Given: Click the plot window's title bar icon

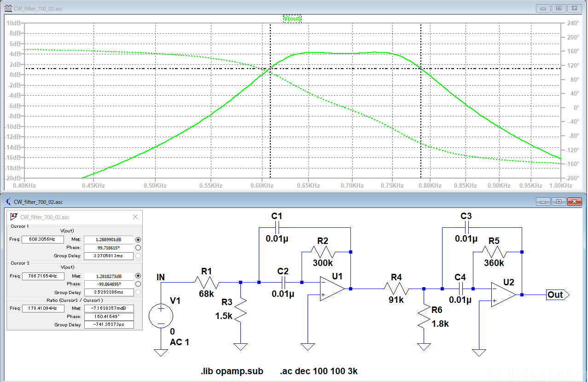Looking at the screenshot, I should [x=8, y=8].
